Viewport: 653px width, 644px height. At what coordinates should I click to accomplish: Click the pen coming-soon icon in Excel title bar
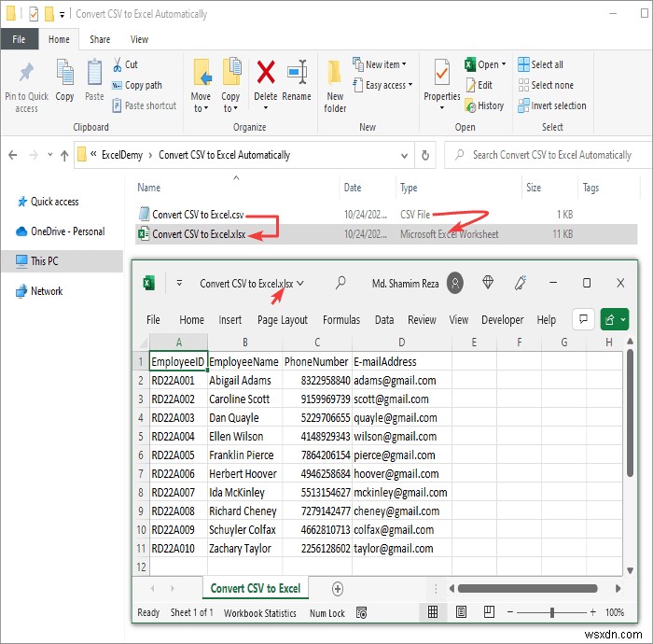tap(521, 283)
